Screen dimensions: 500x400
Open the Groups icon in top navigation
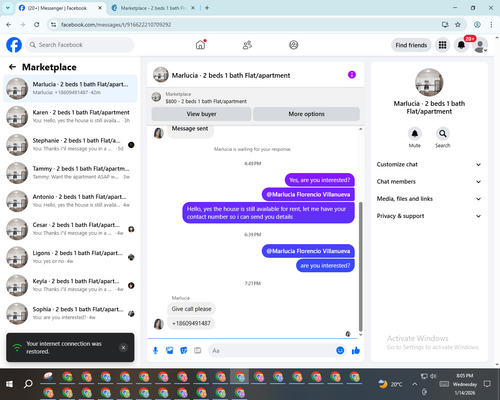(x=294, y=45)
